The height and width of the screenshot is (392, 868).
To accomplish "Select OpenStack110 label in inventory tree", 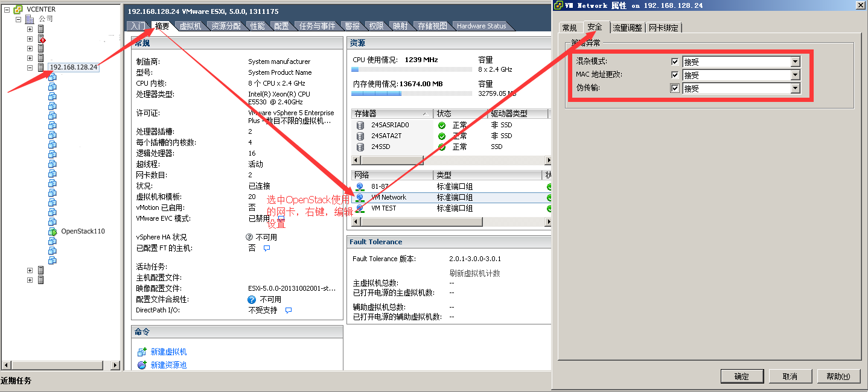I will click(x=83, y=232).
